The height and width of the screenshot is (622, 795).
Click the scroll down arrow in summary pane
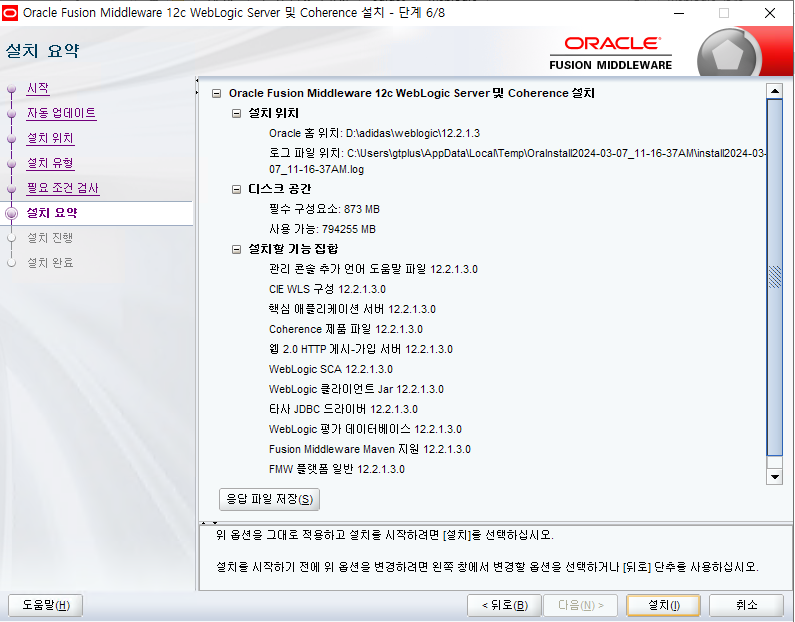tap(774, 477)
